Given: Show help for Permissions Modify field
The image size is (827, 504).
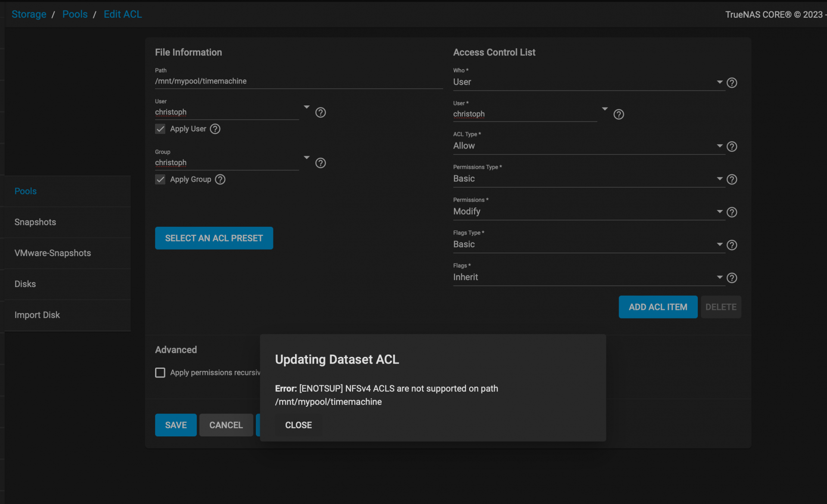Looking at the screenshot, I should 732,212.
